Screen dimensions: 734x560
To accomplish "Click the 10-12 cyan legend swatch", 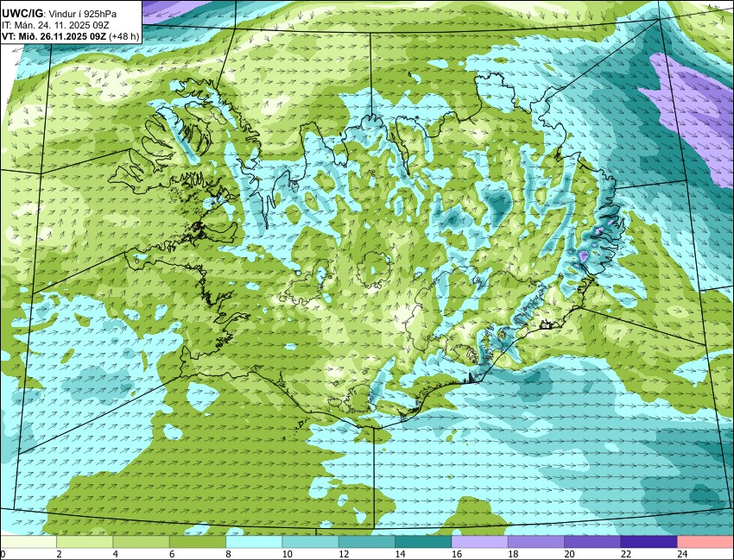I will pos(310,542).
